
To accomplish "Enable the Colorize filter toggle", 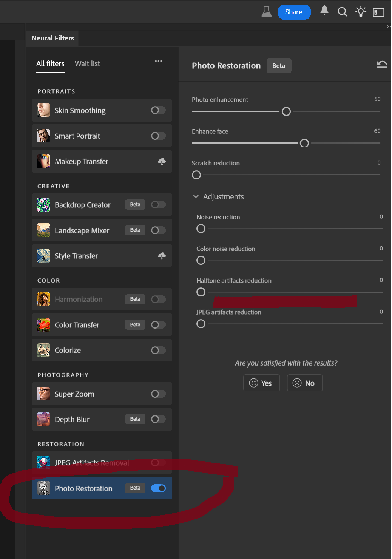I will (x=158, y=351).
